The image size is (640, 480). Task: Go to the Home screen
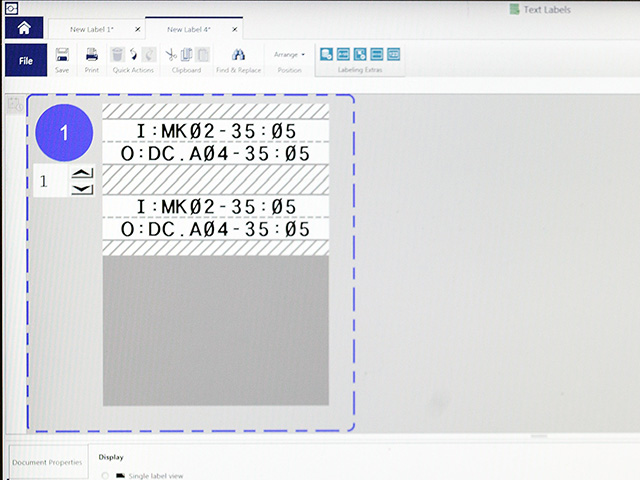click(x=24, y=28)
